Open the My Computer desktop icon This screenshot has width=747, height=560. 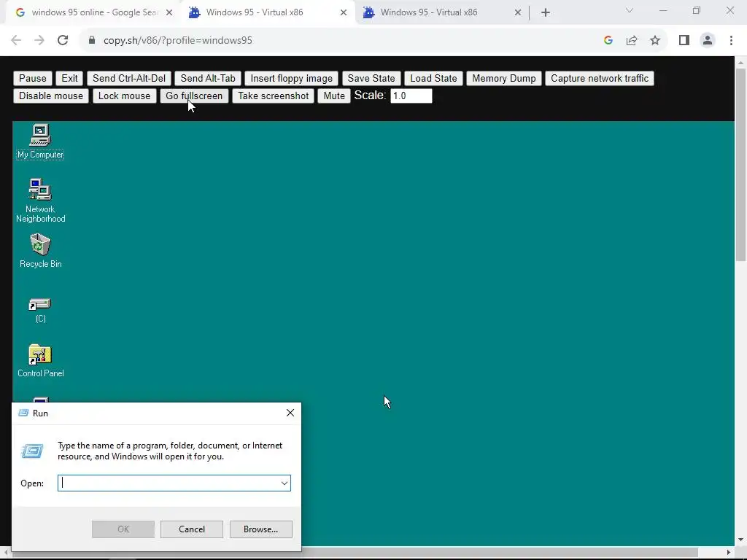(40, 141)
